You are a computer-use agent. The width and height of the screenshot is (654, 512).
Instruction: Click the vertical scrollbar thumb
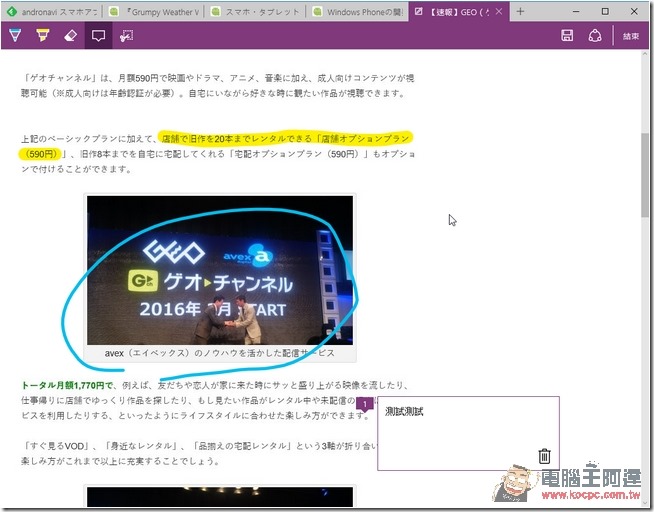pyautogui.click(x=645, y=175)
